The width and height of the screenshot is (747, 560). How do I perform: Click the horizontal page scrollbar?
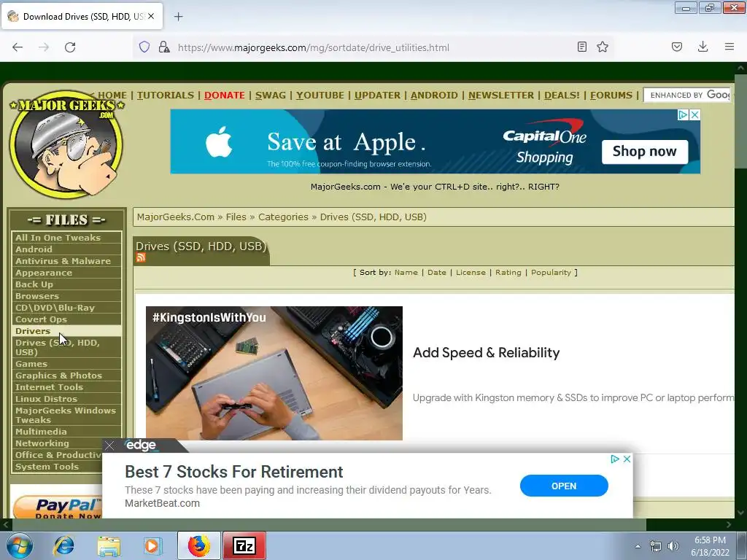click(329, 524)
